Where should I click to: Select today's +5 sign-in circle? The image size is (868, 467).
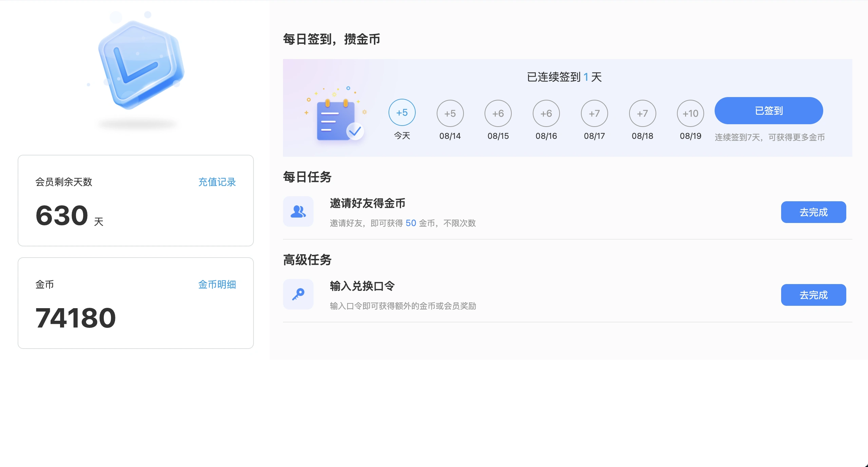pos(402,113)
